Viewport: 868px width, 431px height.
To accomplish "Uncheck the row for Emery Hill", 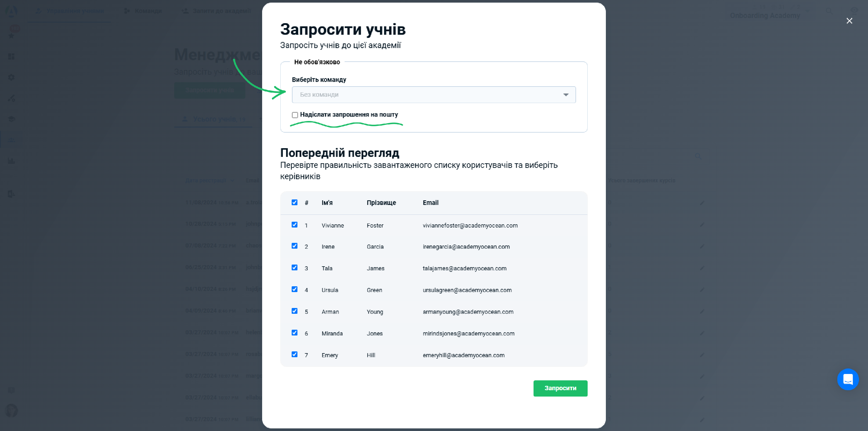I will pyautogui.click(x=295, y=354).
